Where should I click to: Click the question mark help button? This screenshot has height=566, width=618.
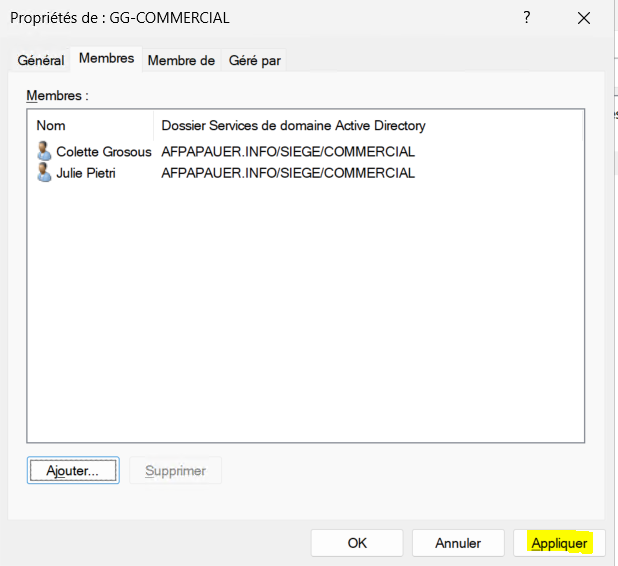click(526, 18)
